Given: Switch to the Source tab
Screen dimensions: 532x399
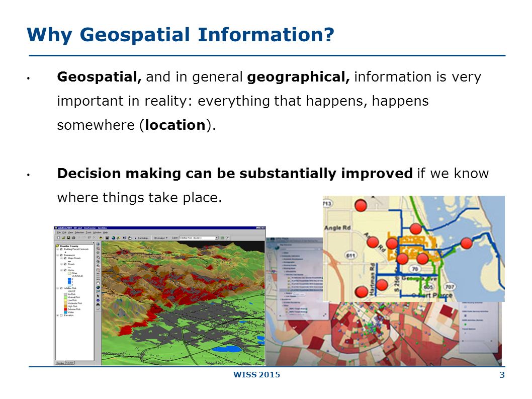Looking at the screenshot, I should (x=70, y=363).
